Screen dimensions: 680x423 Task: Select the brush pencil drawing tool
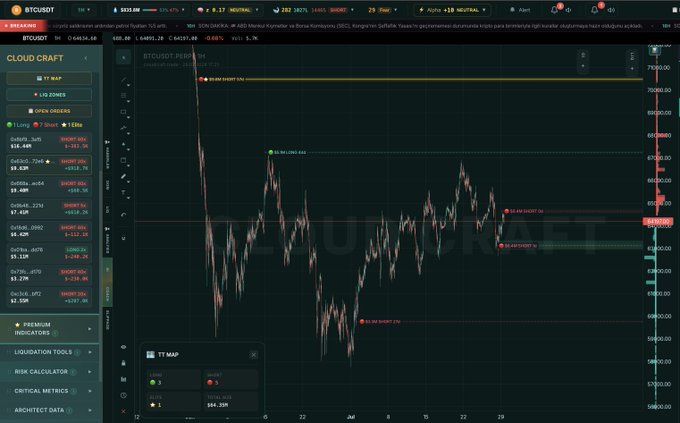pyautogui.click(x=124, y=177)
